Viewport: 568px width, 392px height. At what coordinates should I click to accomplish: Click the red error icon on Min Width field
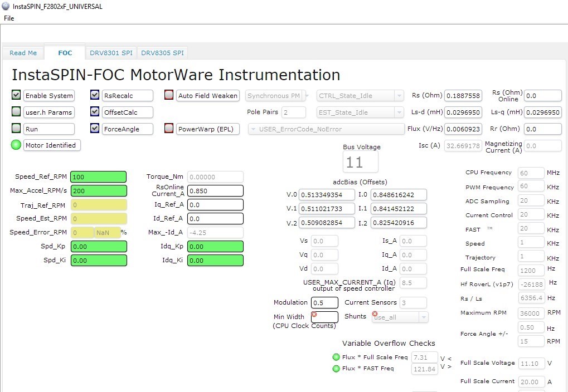click(314, 314)
